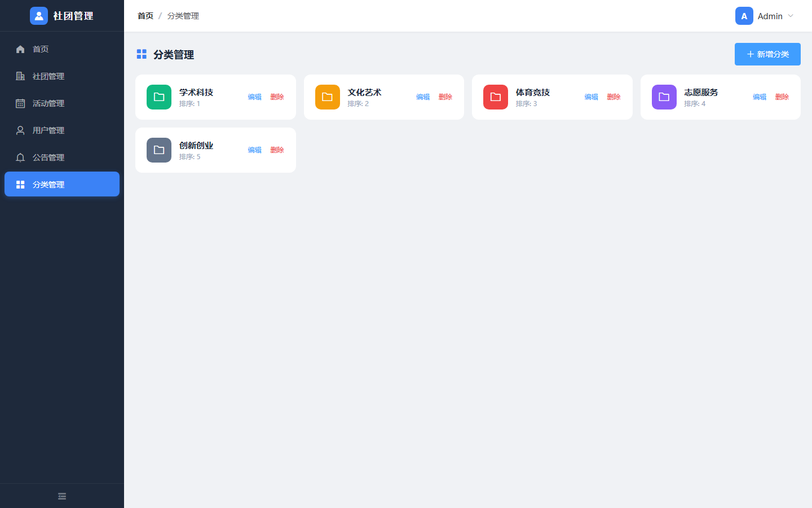This screenshot has width=812, height=508.
Task: Click 首页 in the breadcrumb
Action: (145, 16)
